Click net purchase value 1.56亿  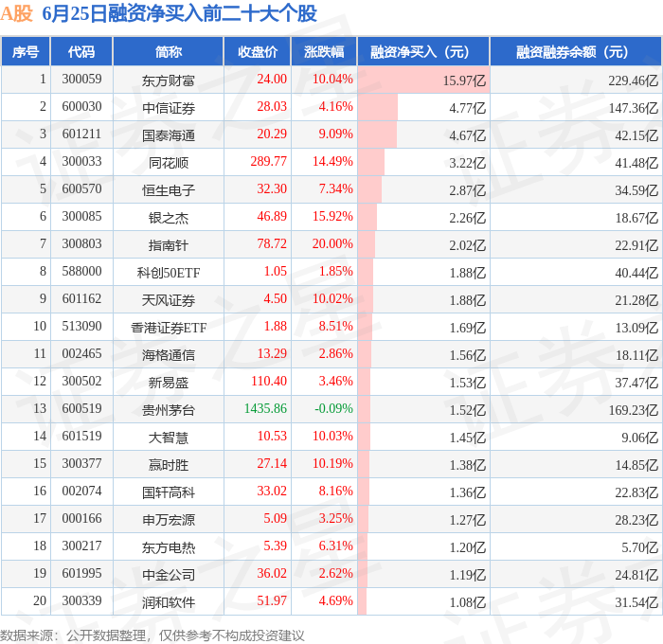point(468,355)
